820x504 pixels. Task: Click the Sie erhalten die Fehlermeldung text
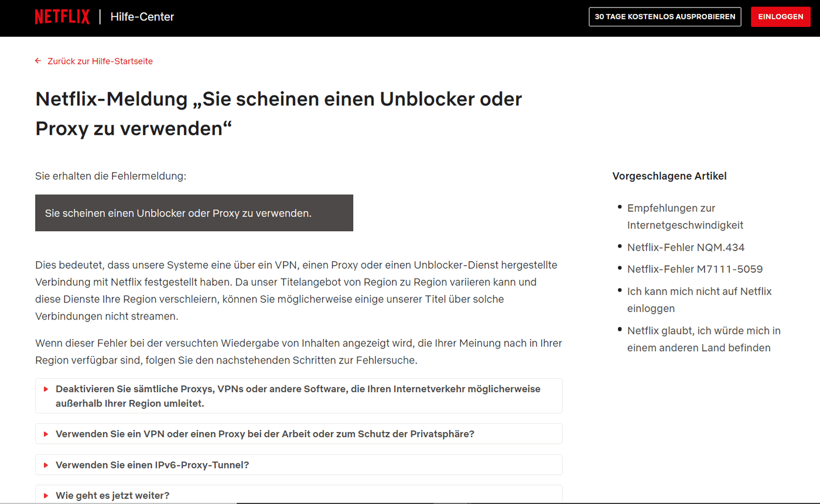(x=111, y=176)
